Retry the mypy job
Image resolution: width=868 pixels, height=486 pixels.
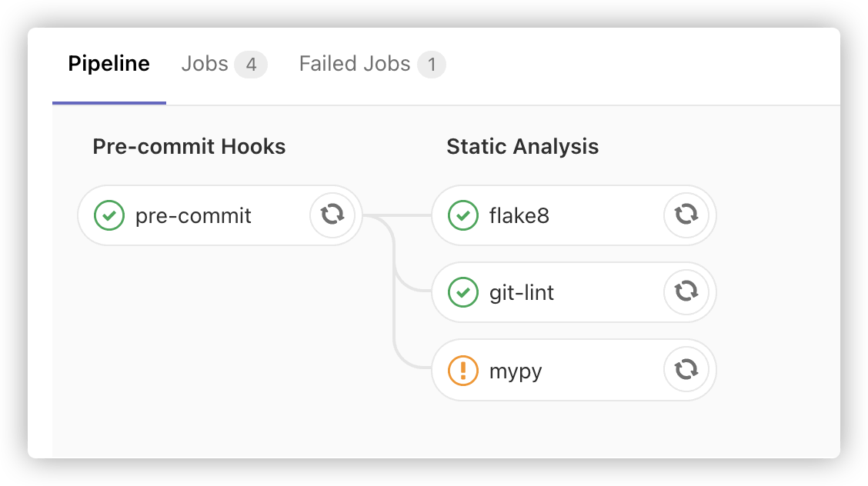pos(686,370)
